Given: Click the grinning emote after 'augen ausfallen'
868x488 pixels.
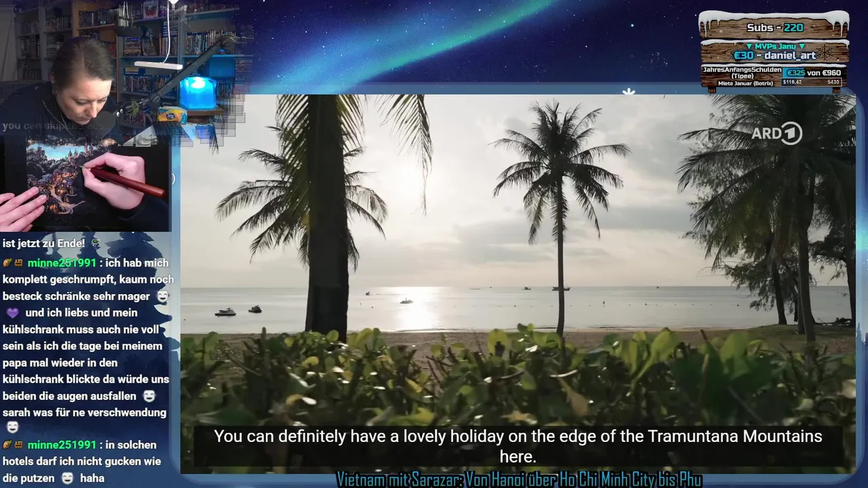Looking at the screenshot, I should point(149,396).
